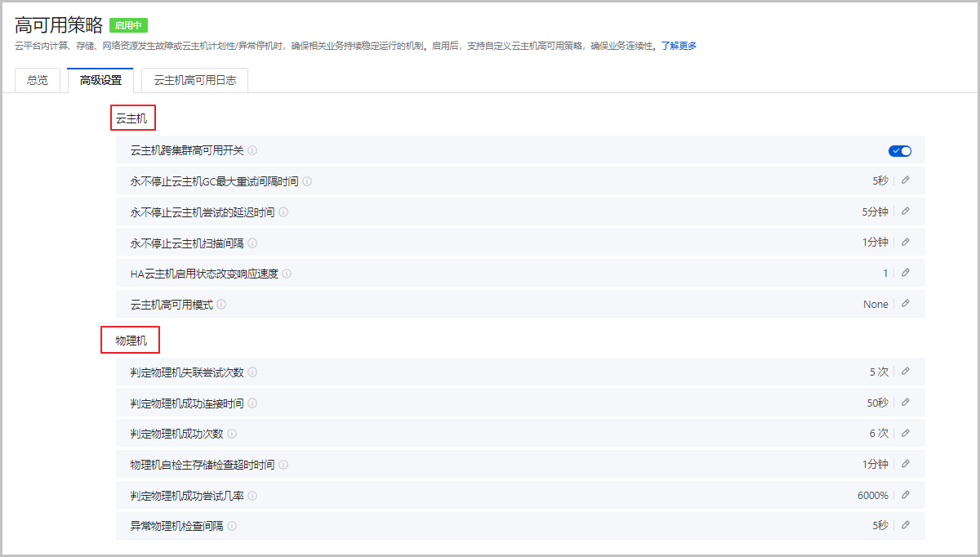
Task: Edit the 云主机高可用模式 setting
Action: point(905,304)
